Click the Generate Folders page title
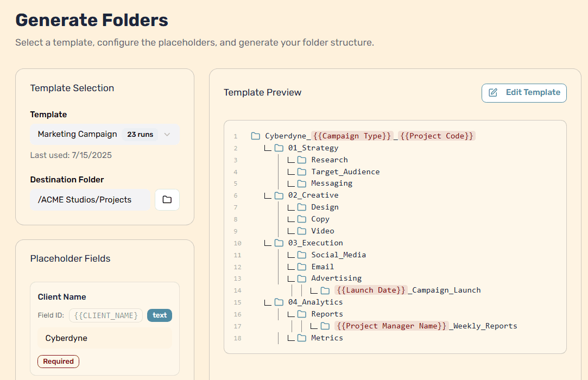Screen dimensions: 588x380 (92, 20)
